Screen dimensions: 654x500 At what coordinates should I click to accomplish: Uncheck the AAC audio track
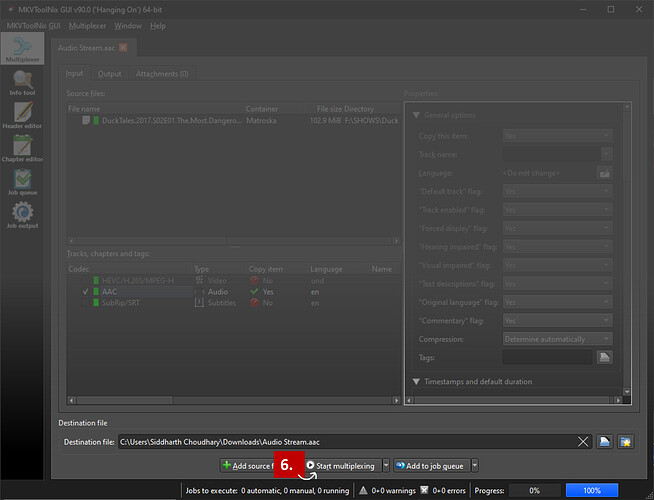[x=87, y=292]
